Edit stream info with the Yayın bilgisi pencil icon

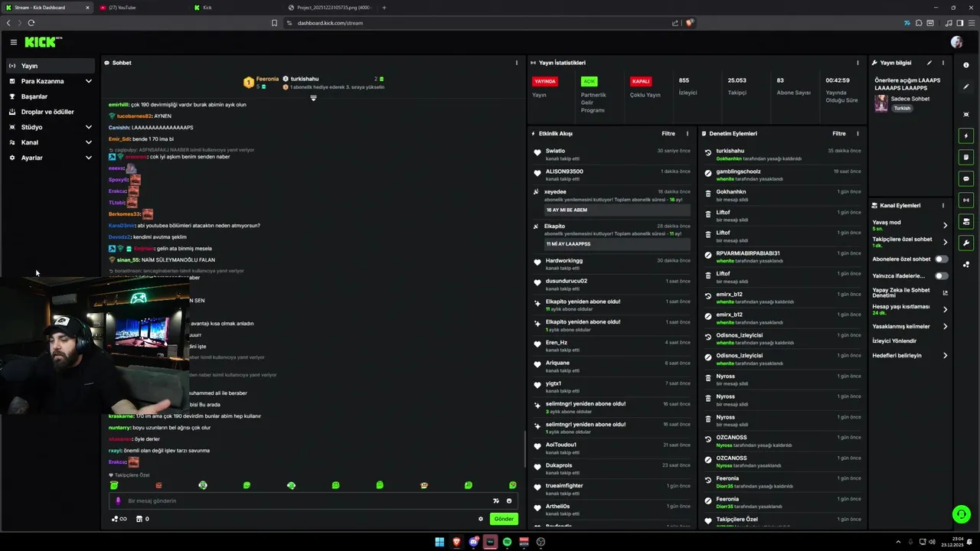tap(929, 63)
